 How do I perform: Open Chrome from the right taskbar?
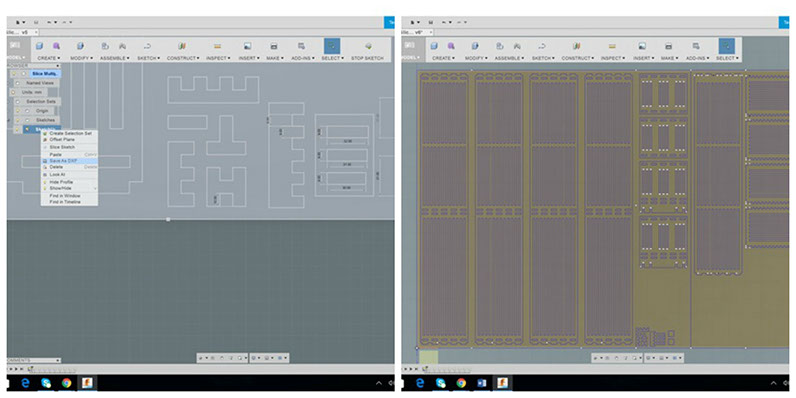[461, 383]
